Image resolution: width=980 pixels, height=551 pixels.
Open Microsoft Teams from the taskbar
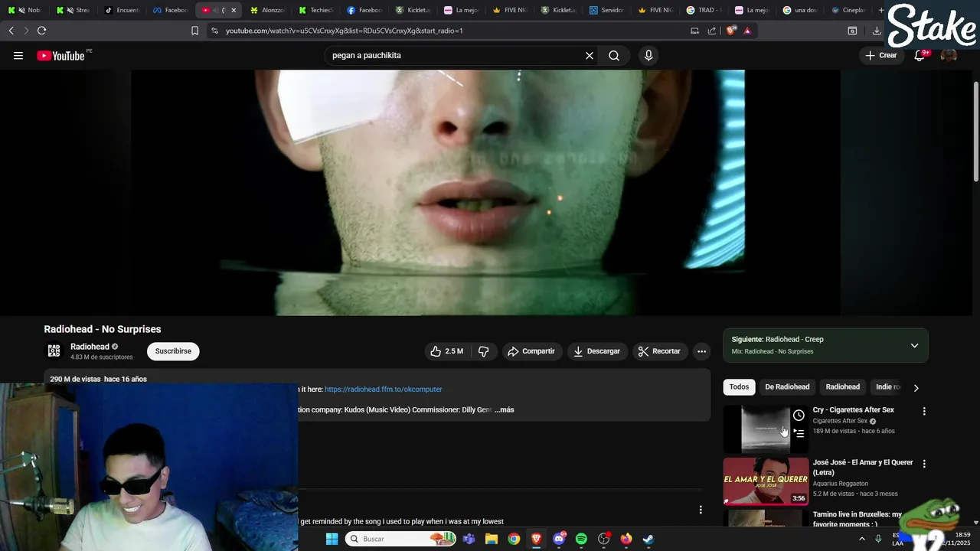[x=469, y=539]
